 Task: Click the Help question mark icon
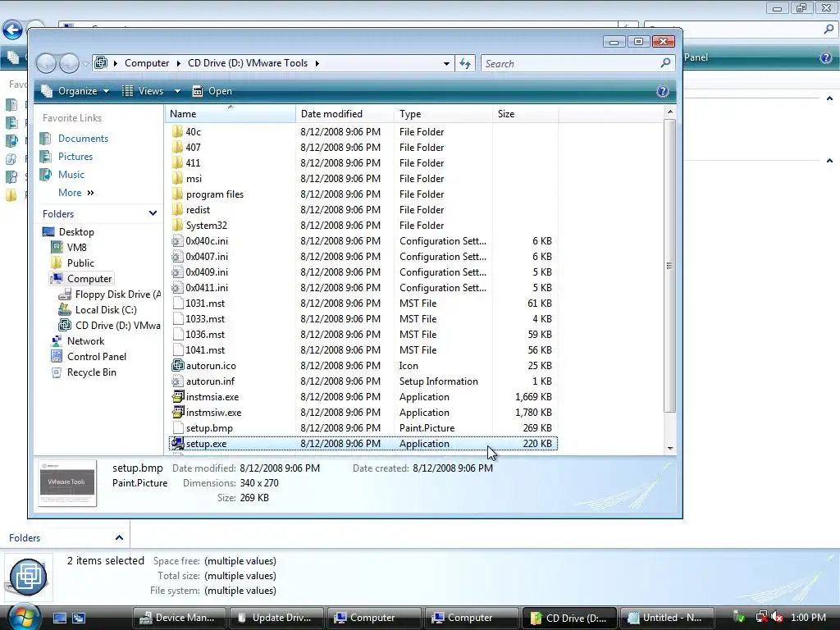[663, 91]
